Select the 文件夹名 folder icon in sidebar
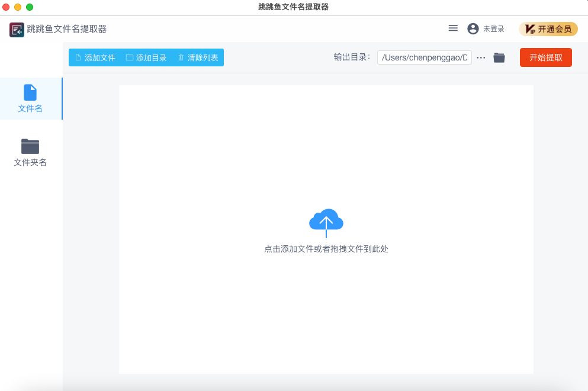588x391 pixels. coord(30,146)
